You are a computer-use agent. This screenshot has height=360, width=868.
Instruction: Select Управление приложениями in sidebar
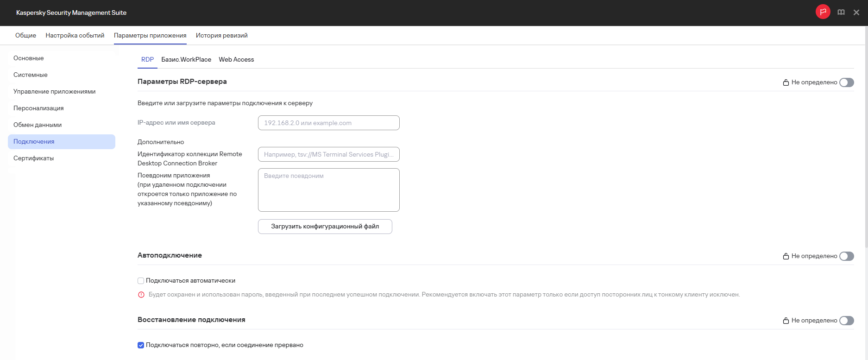pos(55,91)
